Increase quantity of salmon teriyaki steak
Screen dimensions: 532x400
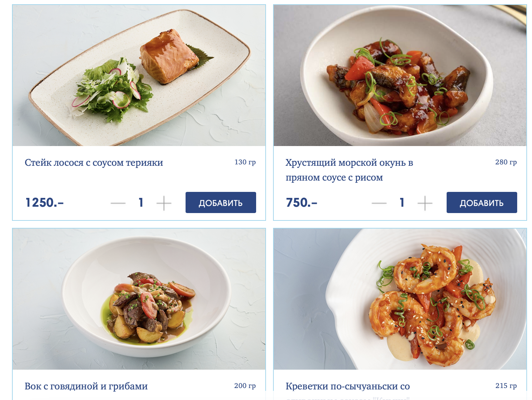[x=164, y=203]
